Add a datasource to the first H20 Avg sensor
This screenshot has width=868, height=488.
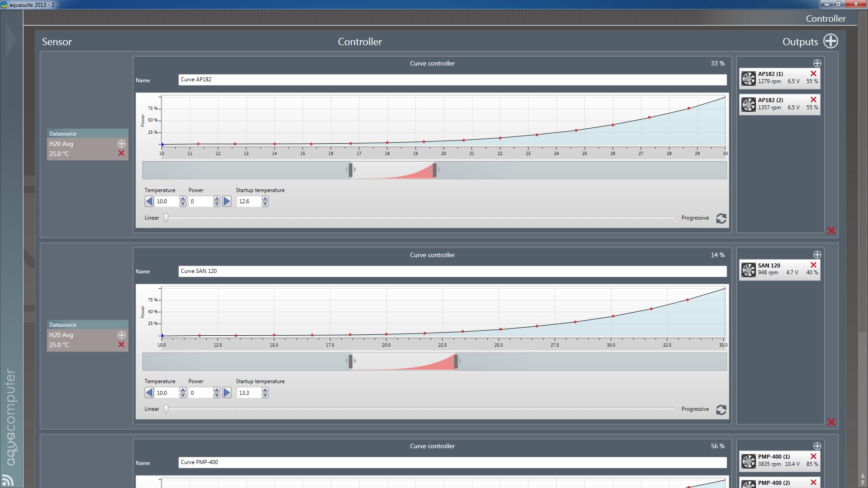121,144
